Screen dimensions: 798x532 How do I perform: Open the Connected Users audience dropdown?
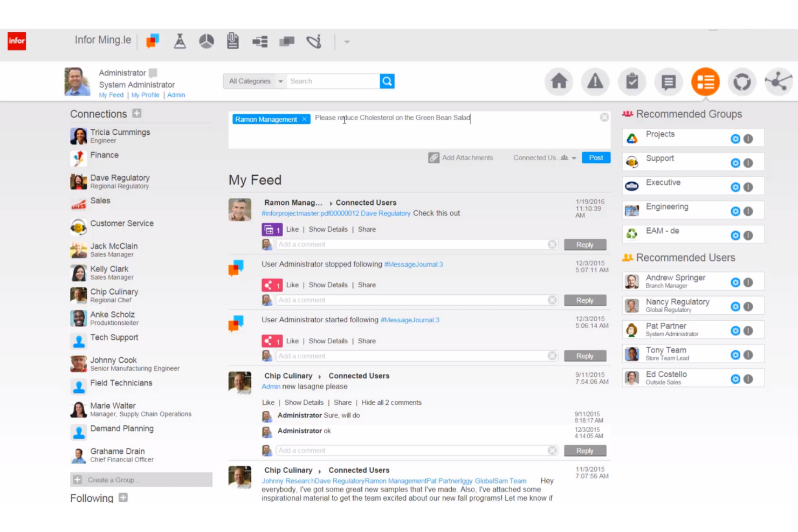pos(545,158)
